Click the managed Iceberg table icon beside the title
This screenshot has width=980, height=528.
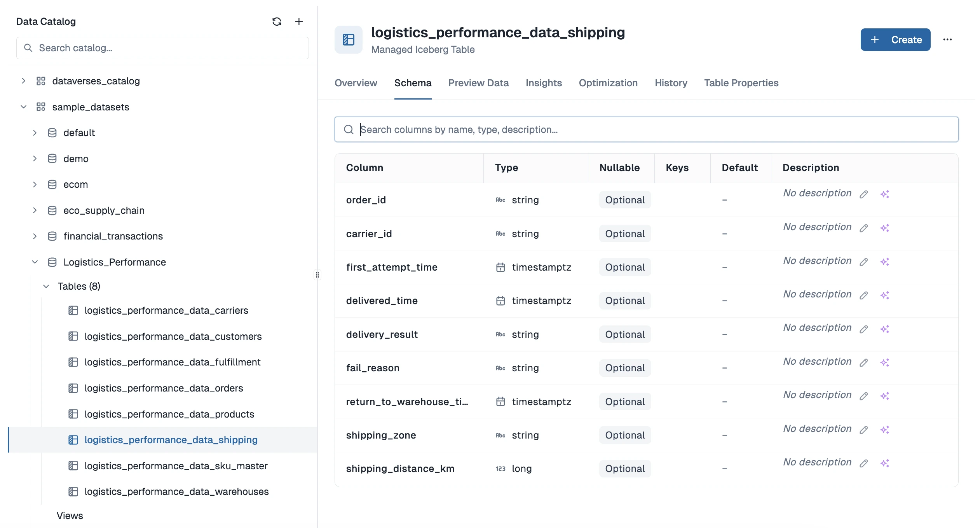(348, 39)
